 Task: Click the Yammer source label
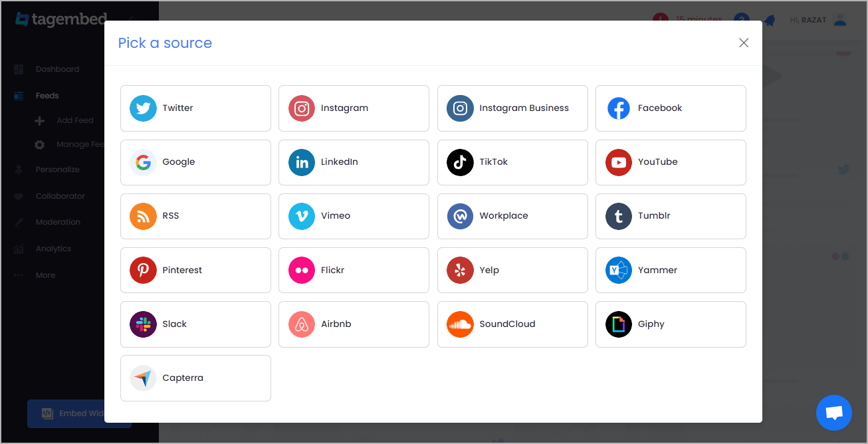pos(657,271)
